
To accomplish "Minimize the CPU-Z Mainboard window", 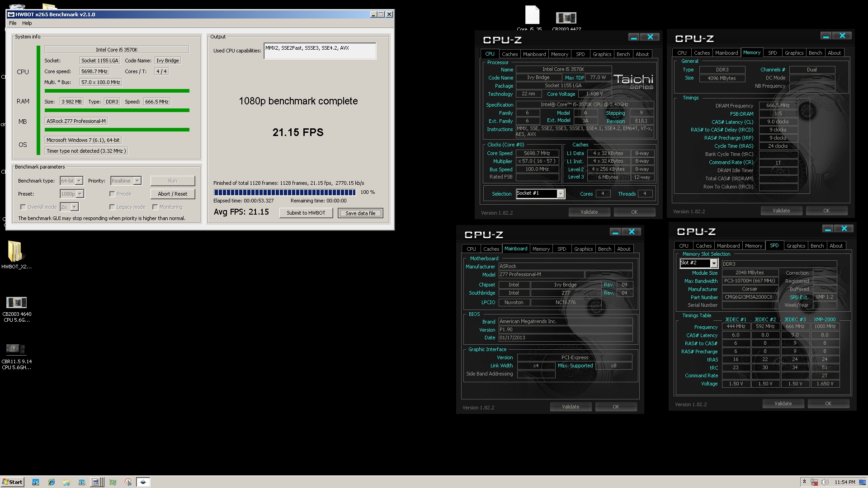I will pyautogui.click(x=615, y=232).
